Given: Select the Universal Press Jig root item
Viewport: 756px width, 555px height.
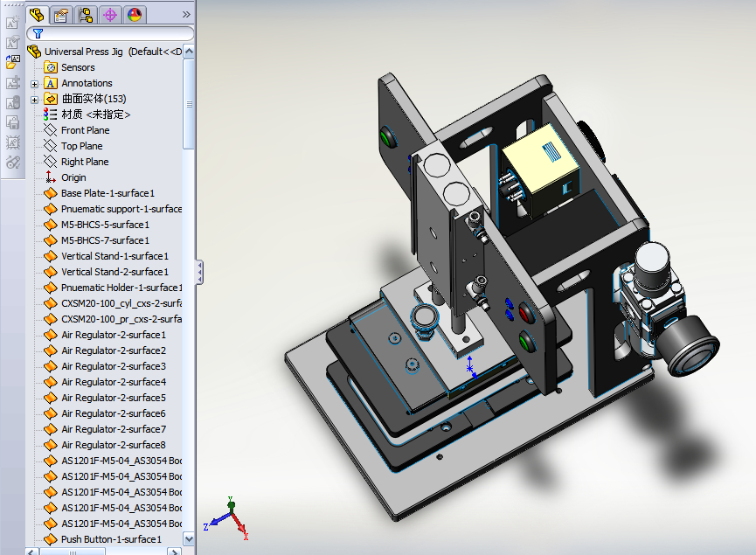Looking at the screenshot, I should pyautogui.click(x=113, y=52).
